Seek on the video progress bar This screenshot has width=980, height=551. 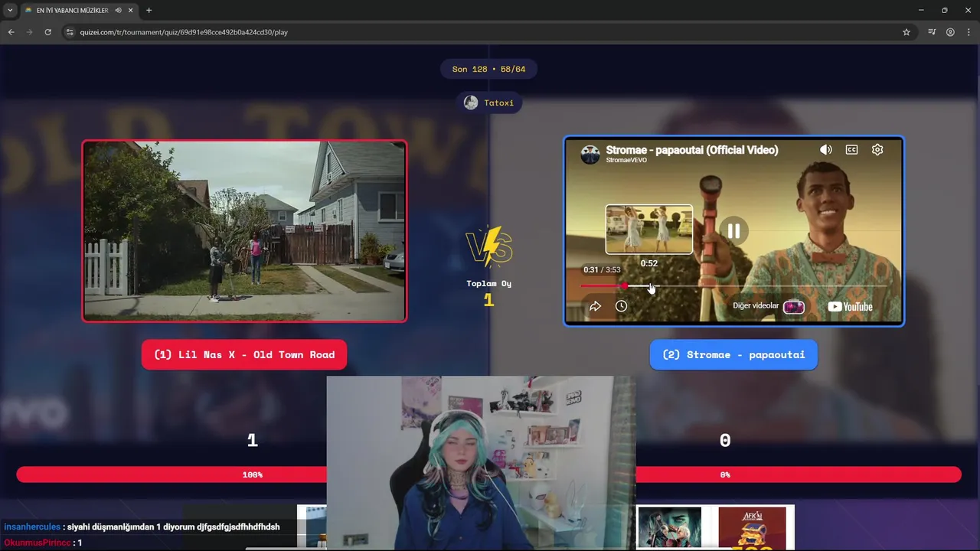pos(733,286)
